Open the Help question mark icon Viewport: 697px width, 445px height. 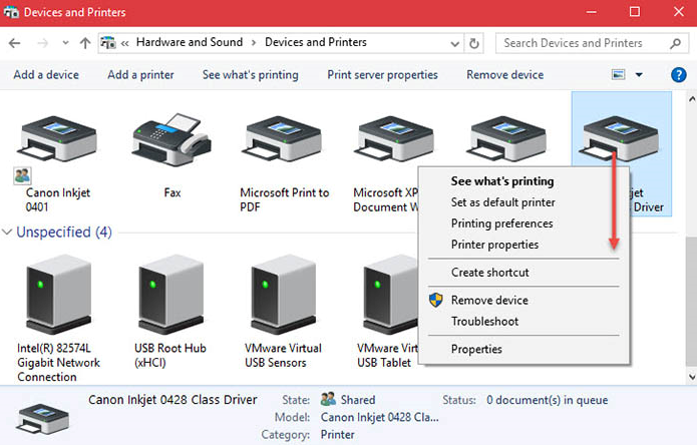pyautogui.click(x=678, y=75)
